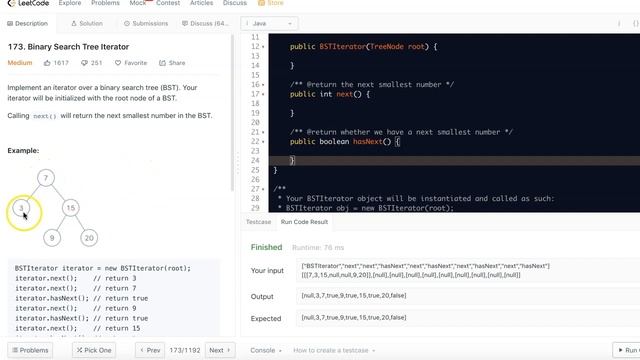
Task: Open How to create a testcase help
Action: pos(334,350)
